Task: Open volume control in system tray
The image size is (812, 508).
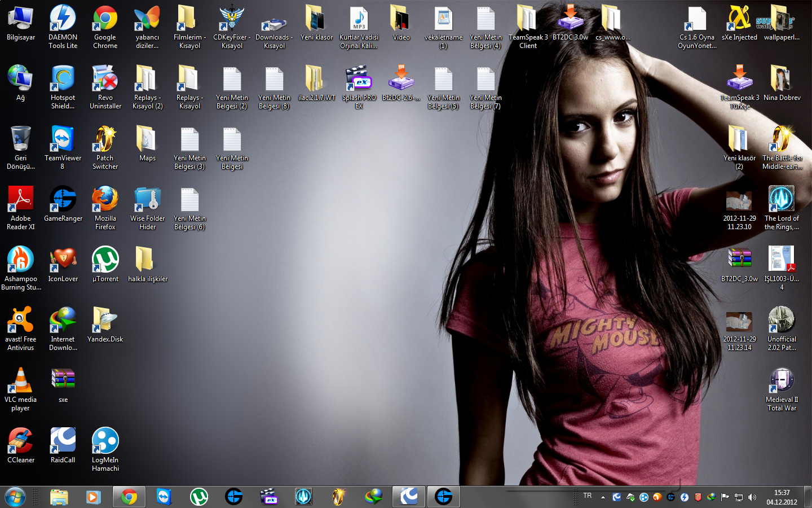Action: pos(752,497)
